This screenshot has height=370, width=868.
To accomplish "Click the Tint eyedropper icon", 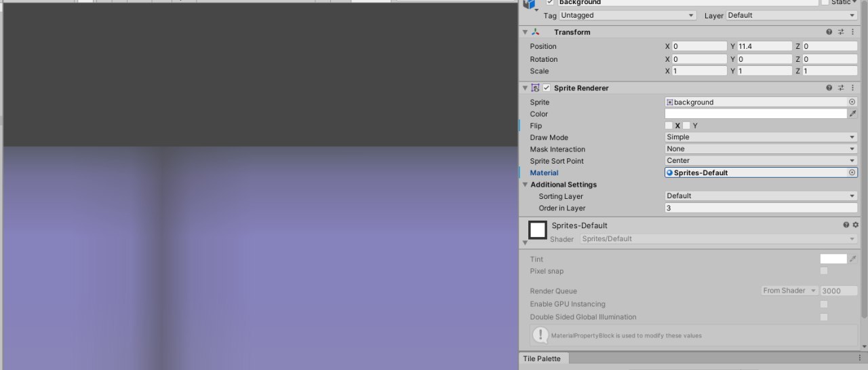I will (x=853, y=259).
